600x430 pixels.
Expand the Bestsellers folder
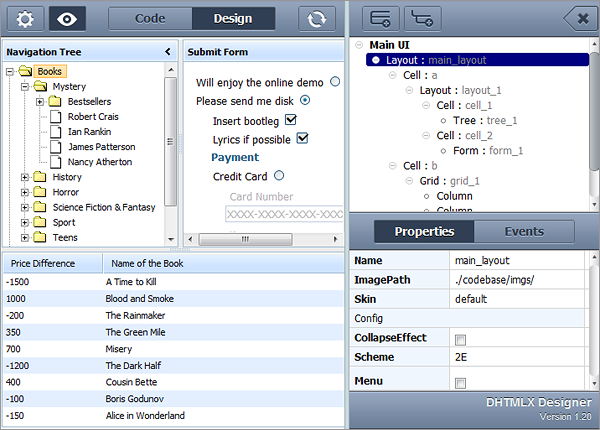point(40,101)
